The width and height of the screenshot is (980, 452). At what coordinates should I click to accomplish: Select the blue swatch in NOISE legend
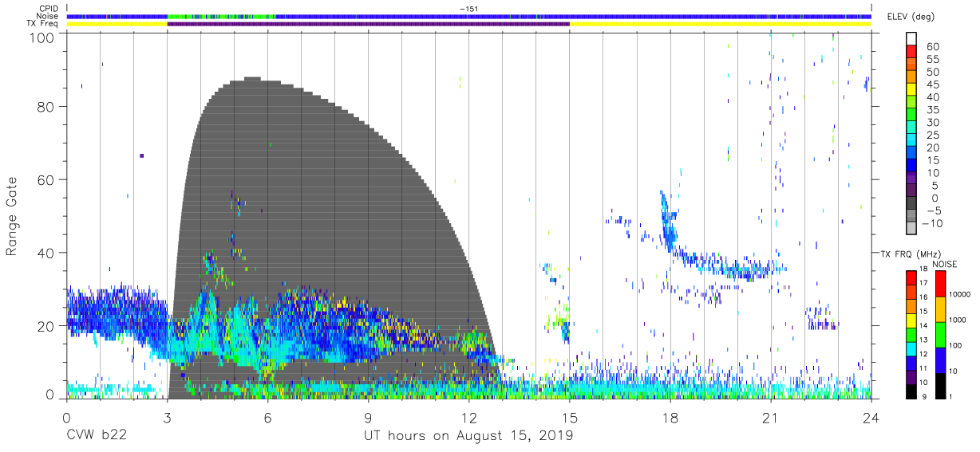pos(942,360)
